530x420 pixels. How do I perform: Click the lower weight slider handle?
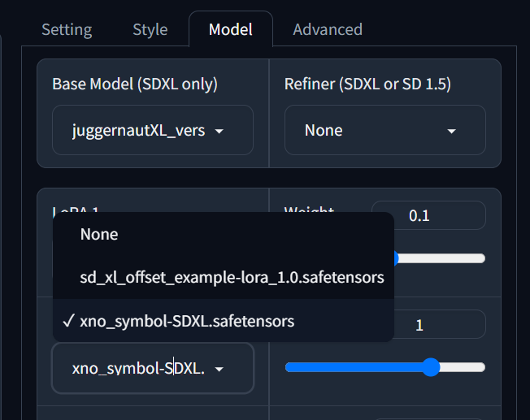pos(431,366)
